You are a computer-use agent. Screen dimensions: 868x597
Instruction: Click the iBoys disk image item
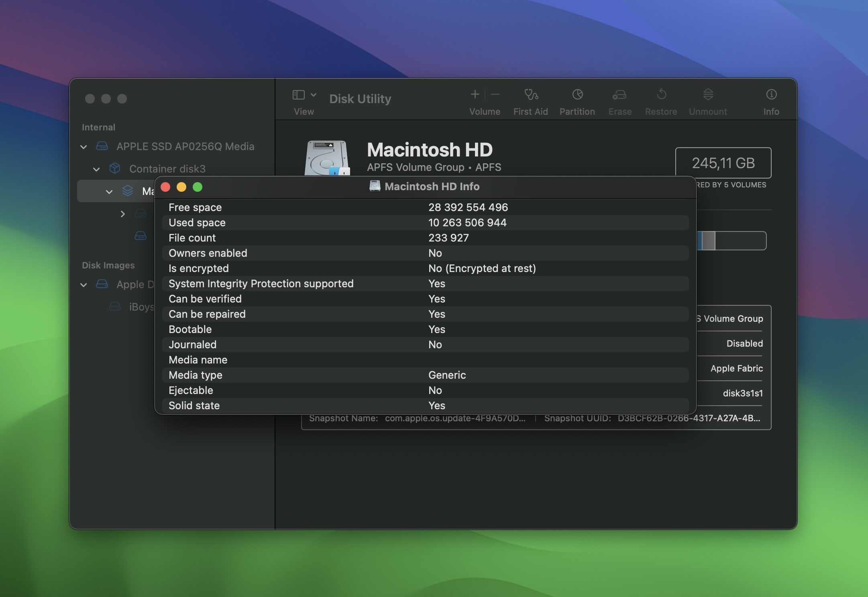pos(142,307)
